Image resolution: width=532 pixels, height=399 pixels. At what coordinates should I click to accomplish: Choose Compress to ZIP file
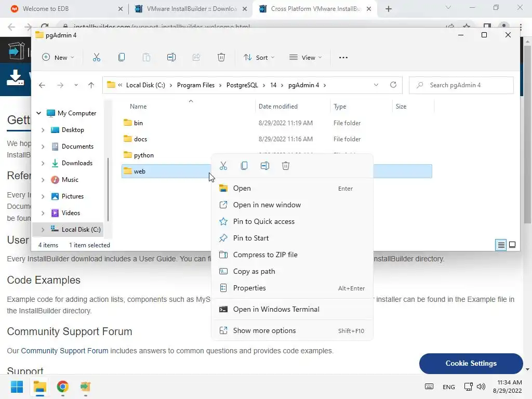click(292, 255)
